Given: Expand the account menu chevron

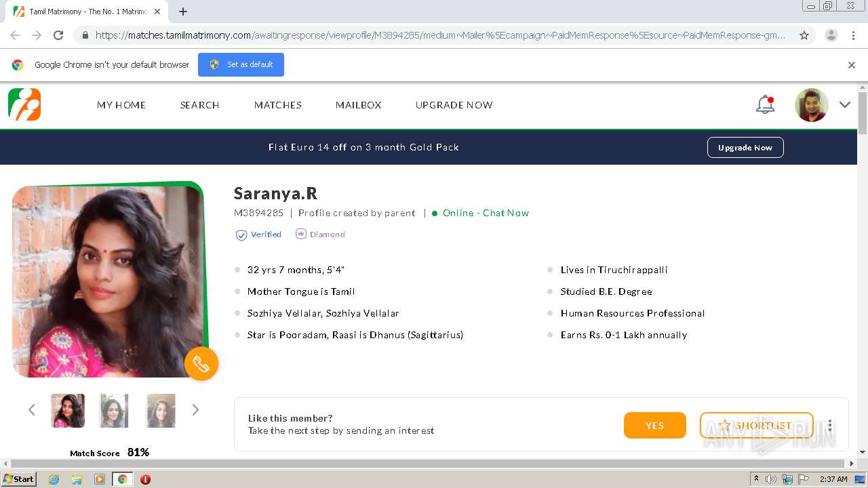Looking at the screenshot, I should (844, 104).
